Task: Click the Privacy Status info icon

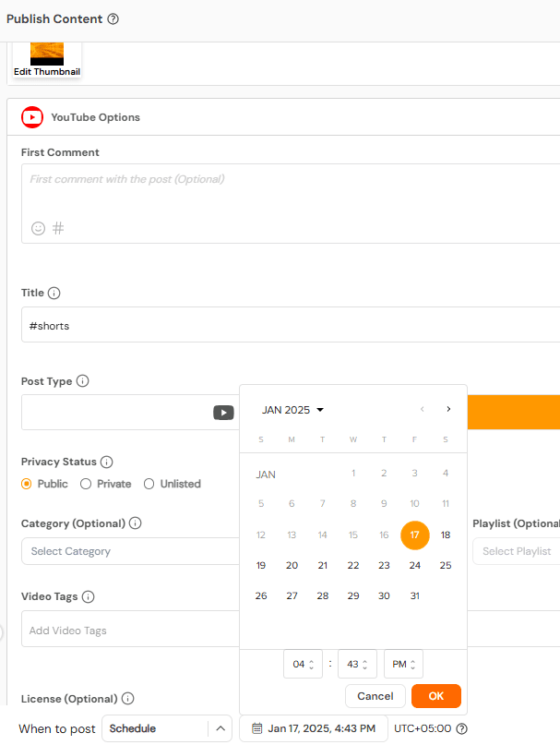Action: [x=106, y=462]
